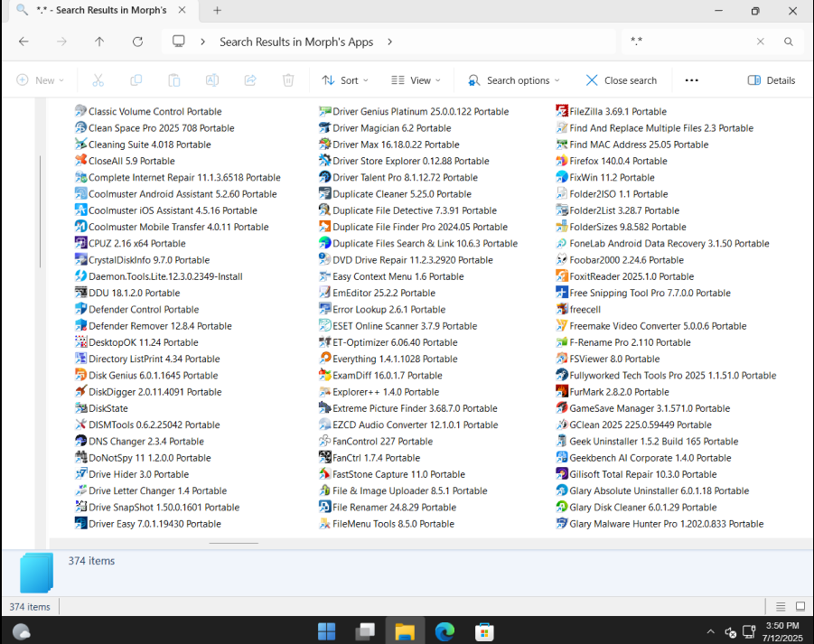
Task: Expand chevron after Search Results in Morph's Apps
Action: pos(390,42)
